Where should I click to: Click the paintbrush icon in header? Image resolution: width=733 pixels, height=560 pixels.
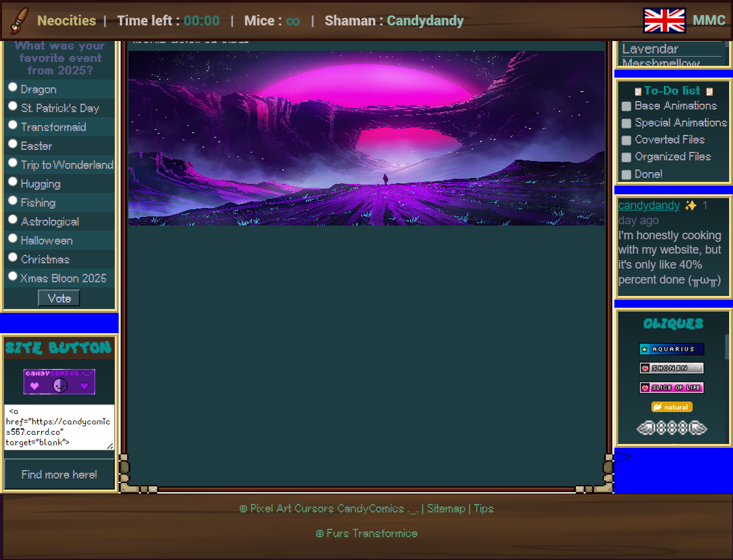19,21
